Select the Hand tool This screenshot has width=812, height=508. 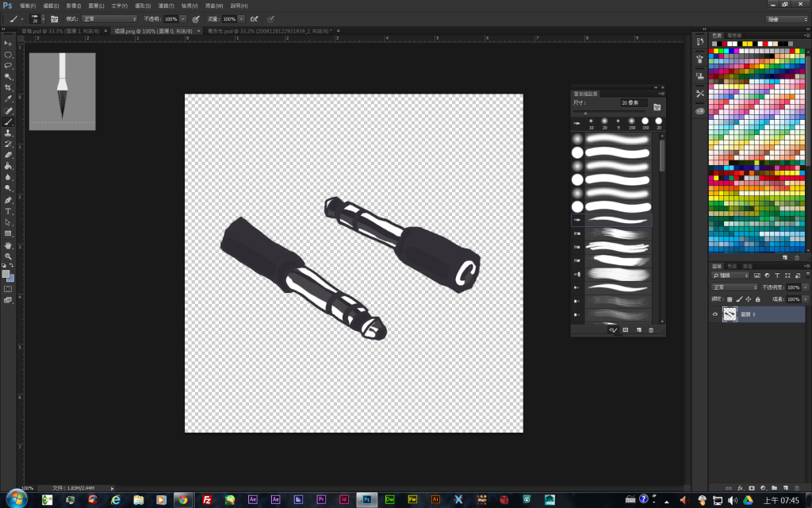tap(8, 245)
